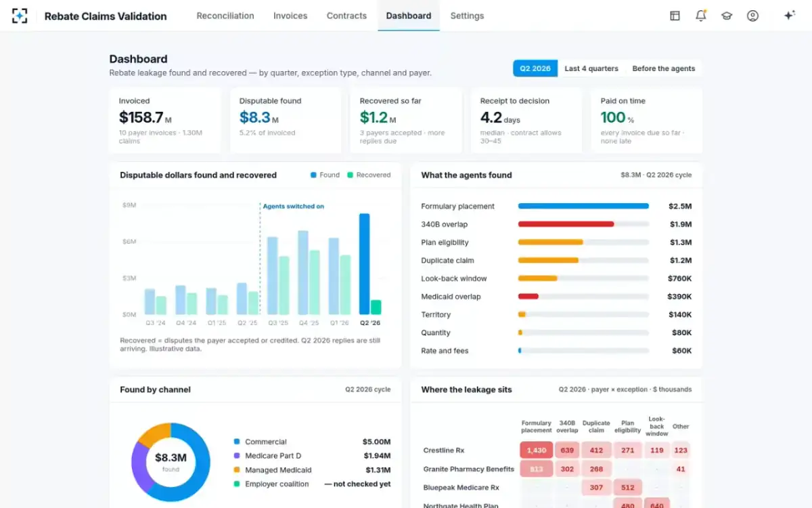Toggle the Found series in chart legend
812x508 pixels.
(x=325, y=175)
